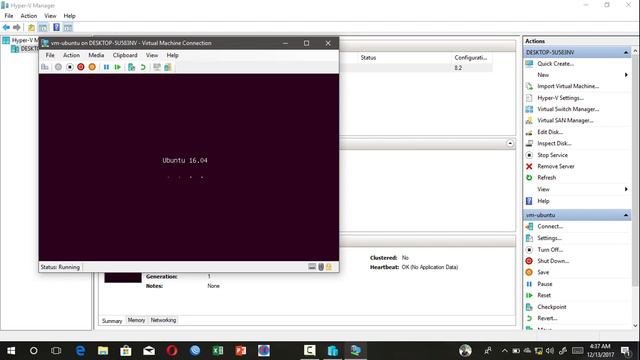Switch to the Networking tab
640x360 pixels.
[163, 320]
